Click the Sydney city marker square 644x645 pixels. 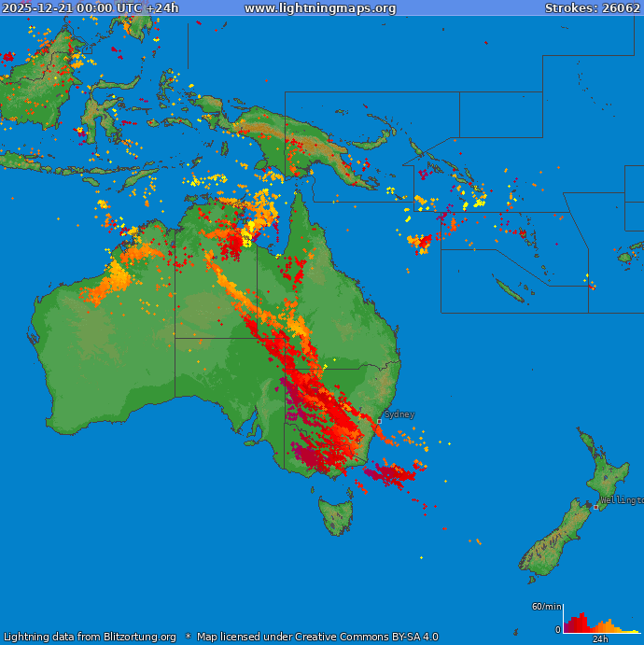coord(380,421)
